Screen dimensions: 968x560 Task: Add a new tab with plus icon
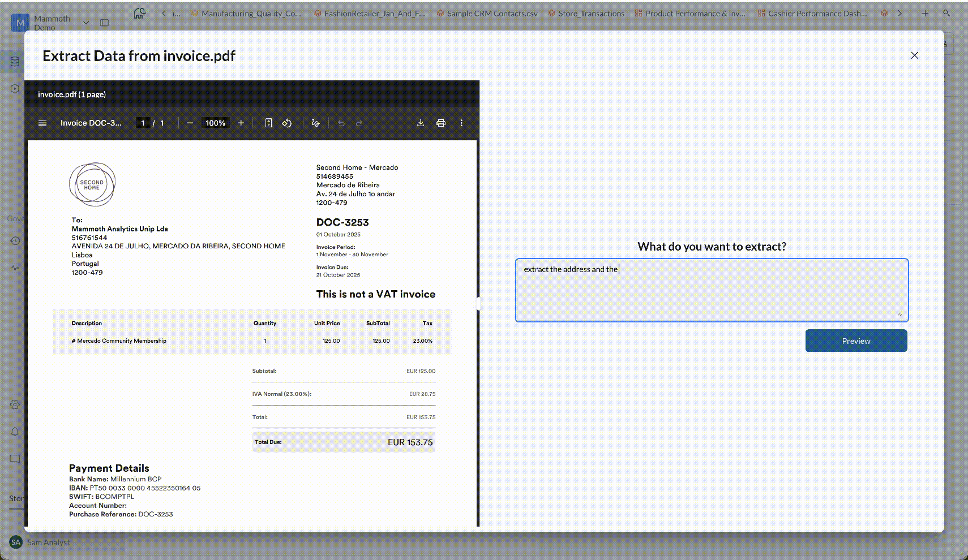(925, 13)
